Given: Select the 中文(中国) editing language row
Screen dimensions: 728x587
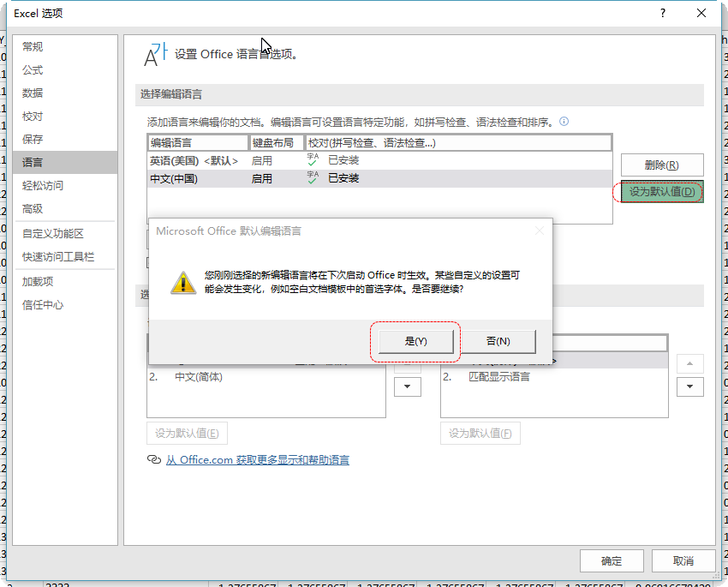Looking at the screenshot, I should pos(379,179).
